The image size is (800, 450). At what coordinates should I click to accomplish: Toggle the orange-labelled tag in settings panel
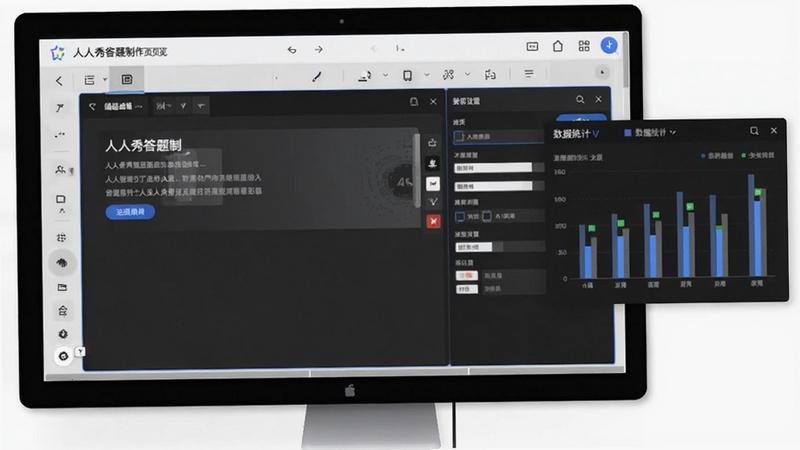point(466,275)
